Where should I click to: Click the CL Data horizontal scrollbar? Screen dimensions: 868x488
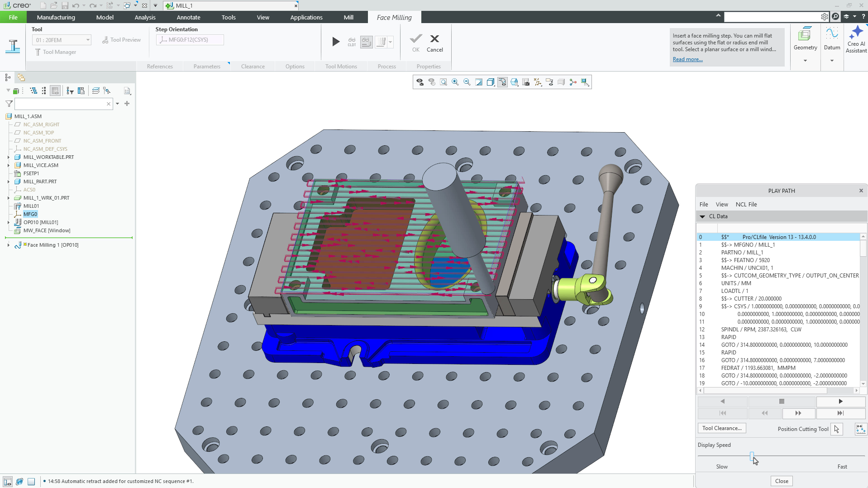(778, 390)
